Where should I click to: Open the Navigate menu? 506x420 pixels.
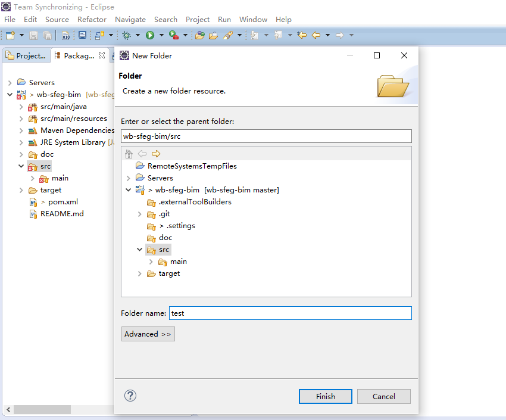pos(130,20)
